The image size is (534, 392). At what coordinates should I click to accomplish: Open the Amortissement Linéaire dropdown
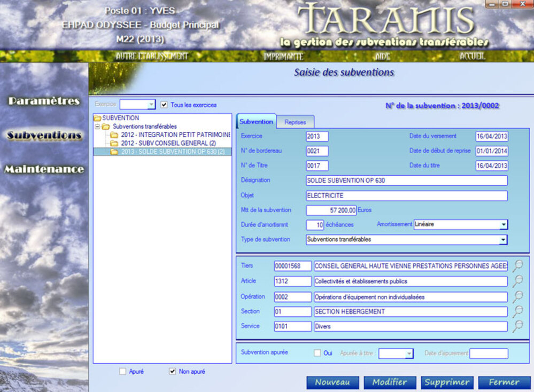click(x=503, y=225)
